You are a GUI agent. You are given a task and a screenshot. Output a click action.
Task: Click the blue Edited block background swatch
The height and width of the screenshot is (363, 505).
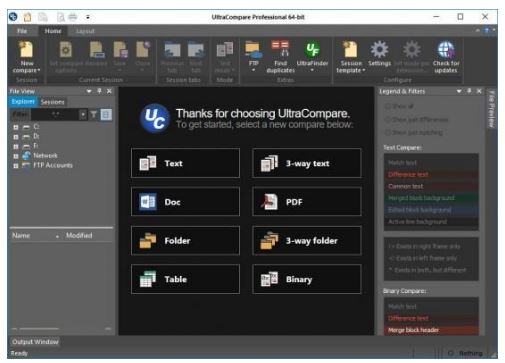[431, 210]
